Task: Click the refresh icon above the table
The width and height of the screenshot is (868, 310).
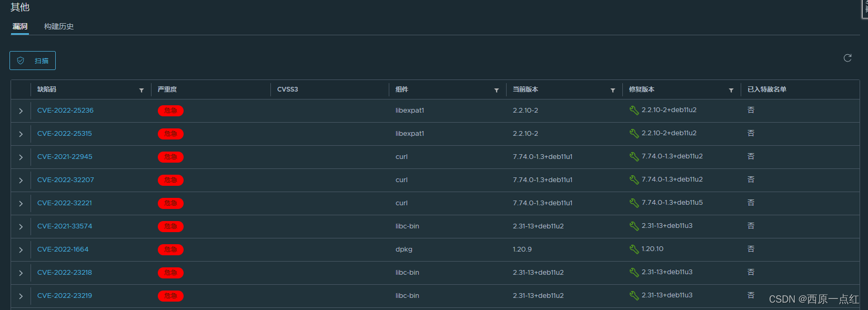Action: (847, 58)
